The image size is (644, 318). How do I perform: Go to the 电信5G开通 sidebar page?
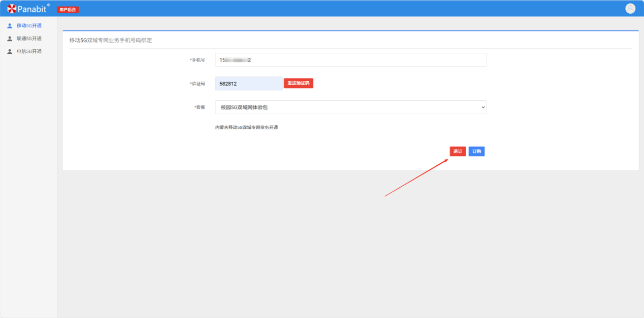29,51
